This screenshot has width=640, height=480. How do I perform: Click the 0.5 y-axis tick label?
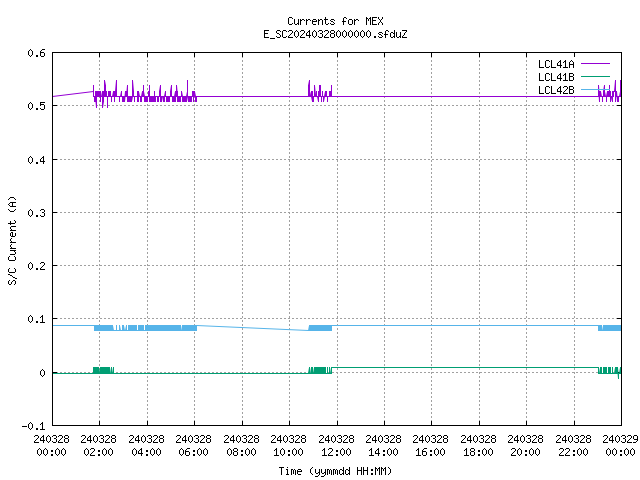tap(36, 106)
